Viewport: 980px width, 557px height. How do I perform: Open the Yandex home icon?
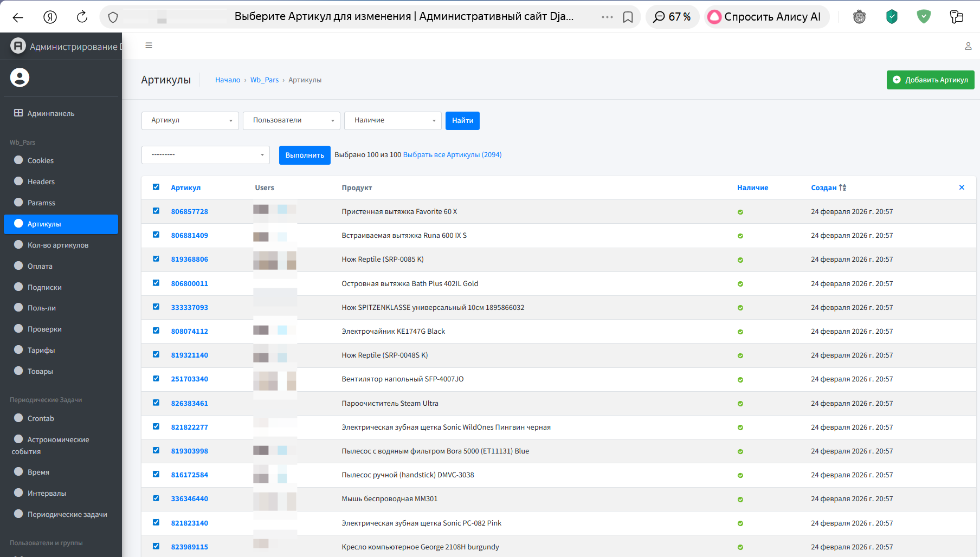point(50,17)
